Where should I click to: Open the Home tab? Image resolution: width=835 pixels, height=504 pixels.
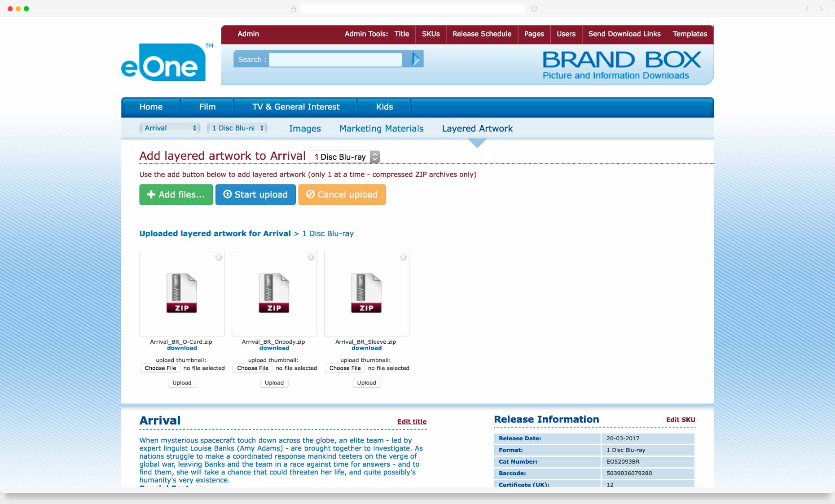tap(151, 107)
